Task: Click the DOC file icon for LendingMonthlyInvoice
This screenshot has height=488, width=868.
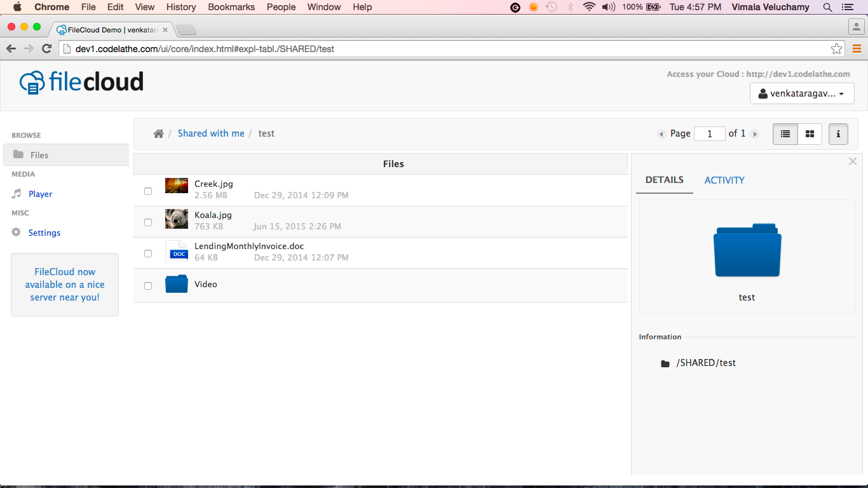Action: 177,252
